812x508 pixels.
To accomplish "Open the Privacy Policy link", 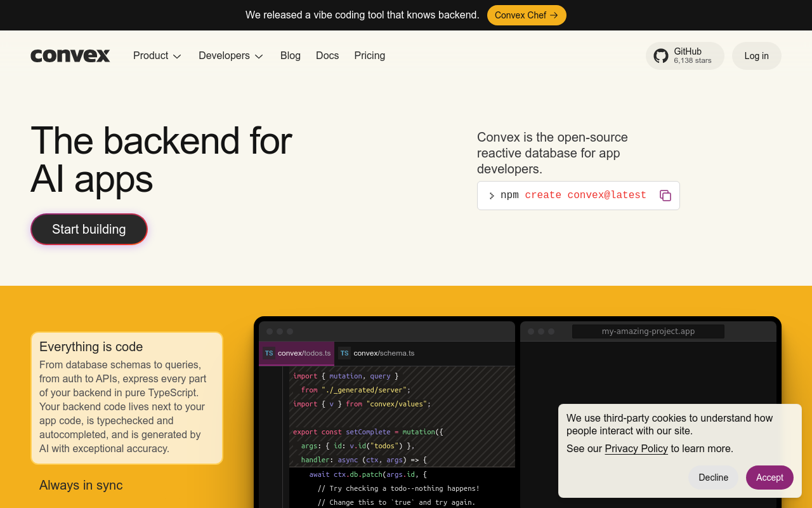I will click(x=636, y=448).
